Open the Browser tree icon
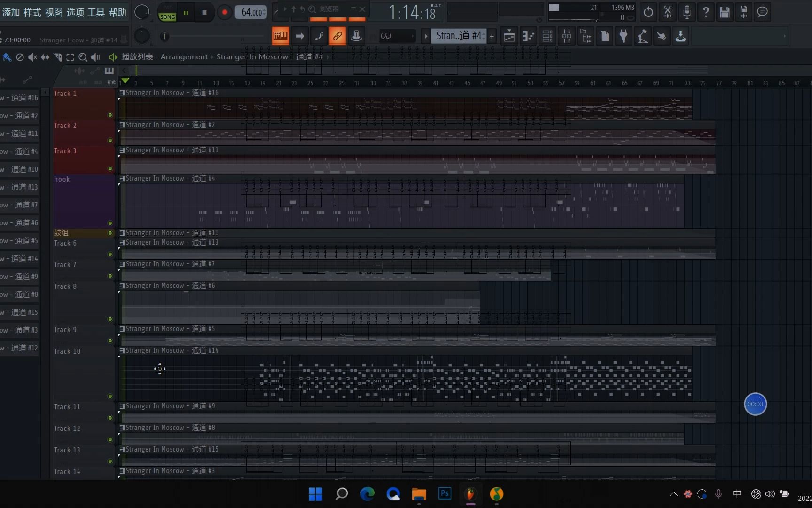The width and height of the screenshot is (812, 508). [x=586, y=36]
